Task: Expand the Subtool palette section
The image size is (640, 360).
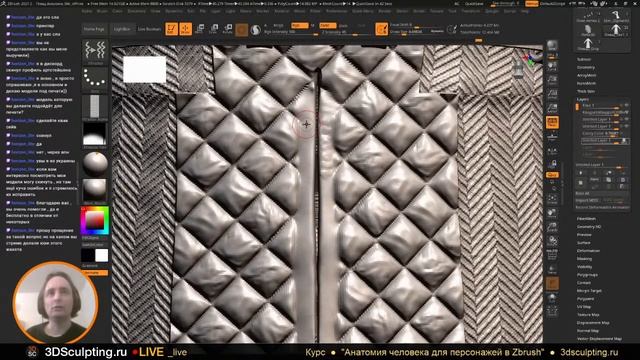Action: coord(584,59)
